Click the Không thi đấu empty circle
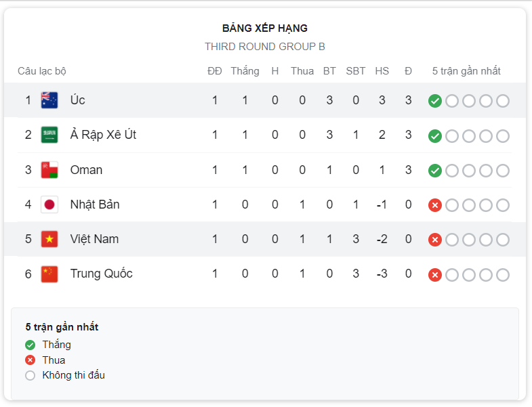 30,375
